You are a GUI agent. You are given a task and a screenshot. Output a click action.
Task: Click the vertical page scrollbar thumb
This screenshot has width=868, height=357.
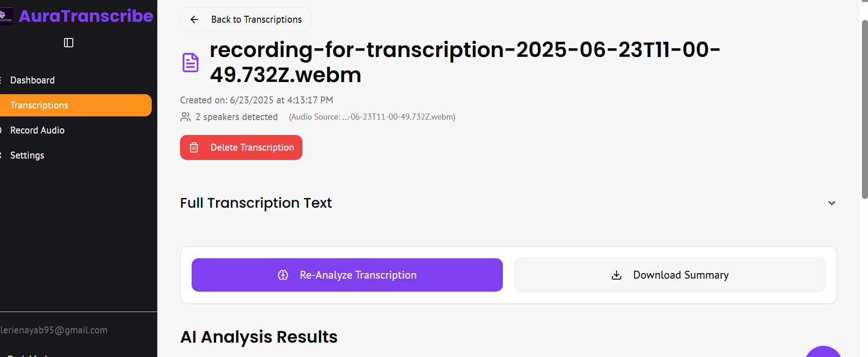(864, 109)
